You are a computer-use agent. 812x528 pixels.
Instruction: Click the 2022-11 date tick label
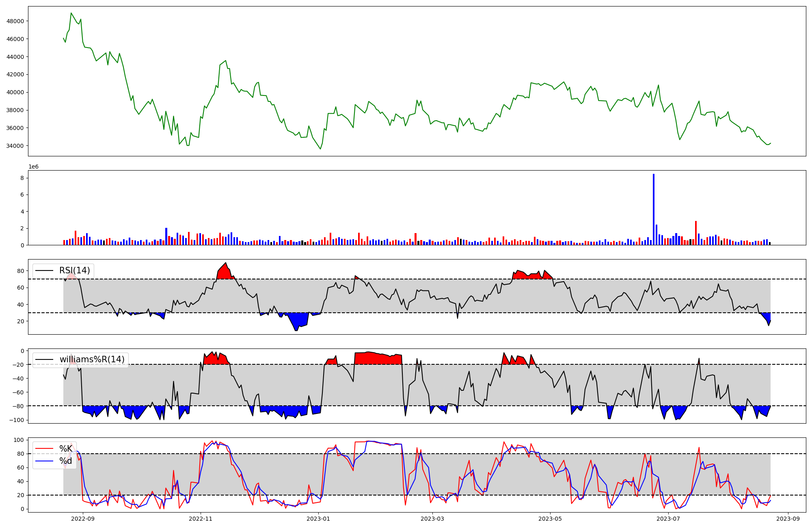pyautogui.click(x=201, y=519)
